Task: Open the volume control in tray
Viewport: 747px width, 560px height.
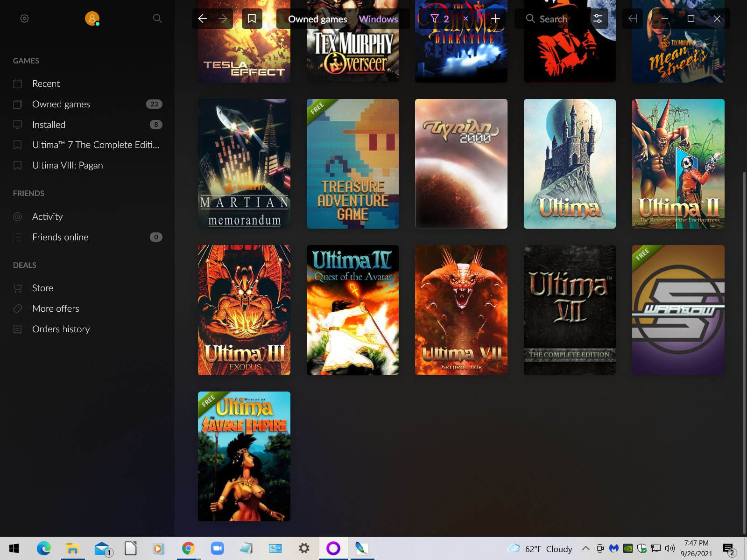Action: click(670, 548)
